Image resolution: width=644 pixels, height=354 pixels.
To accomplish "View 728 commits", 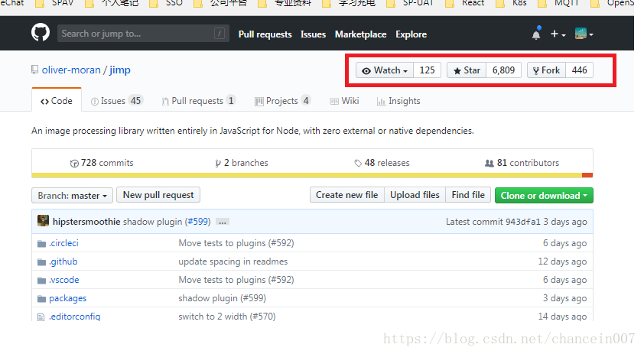I will [102, 163].
